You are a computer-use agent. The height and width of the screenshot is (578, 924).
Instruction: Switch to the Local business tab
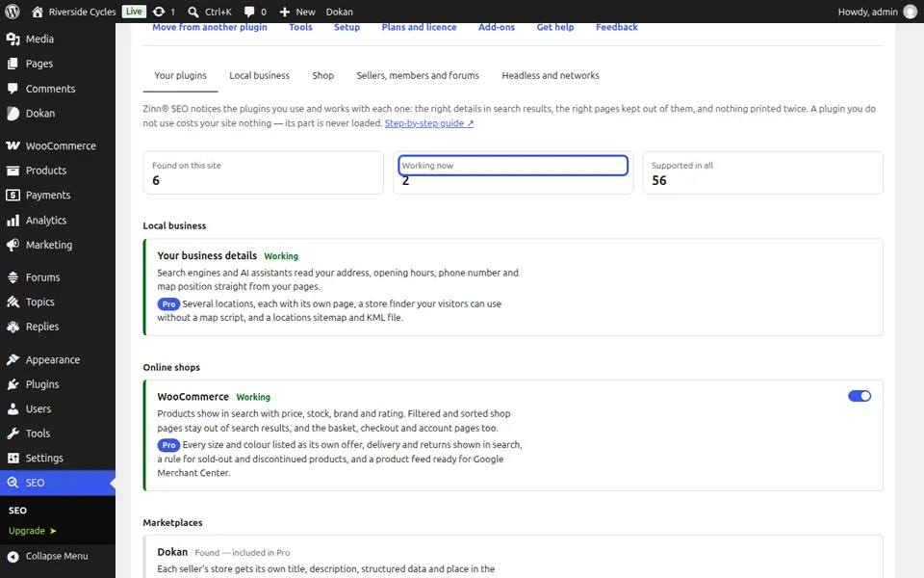click(x=259, y=75)
